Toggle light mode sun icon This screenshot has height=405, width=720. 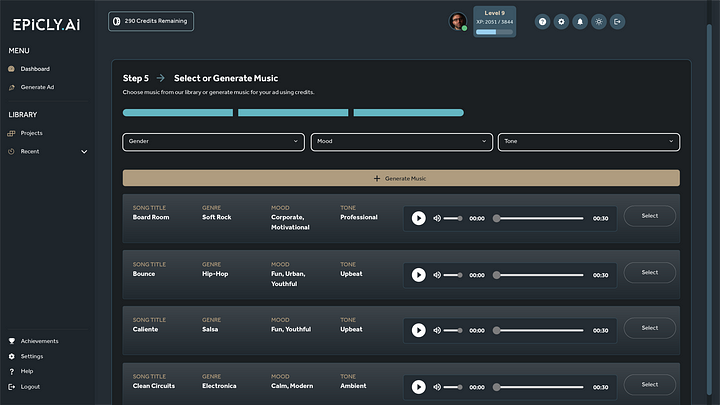point(599,22)
